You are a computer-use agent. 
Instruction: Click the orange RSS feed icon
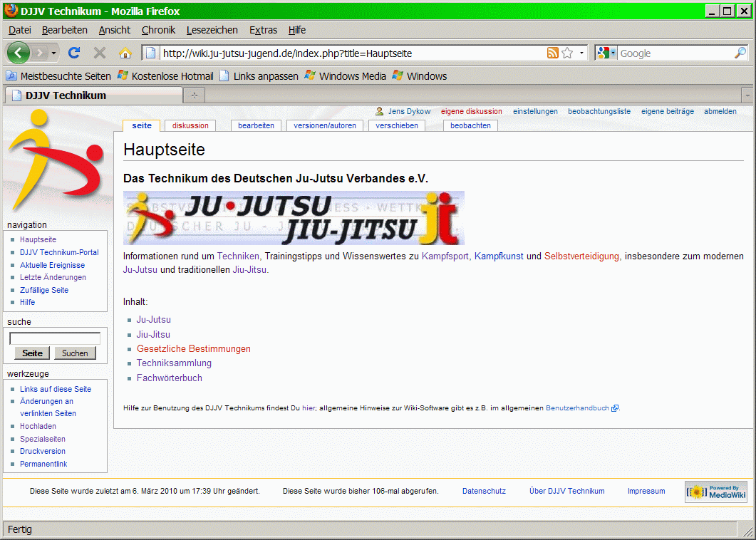[x=552, y=53]
